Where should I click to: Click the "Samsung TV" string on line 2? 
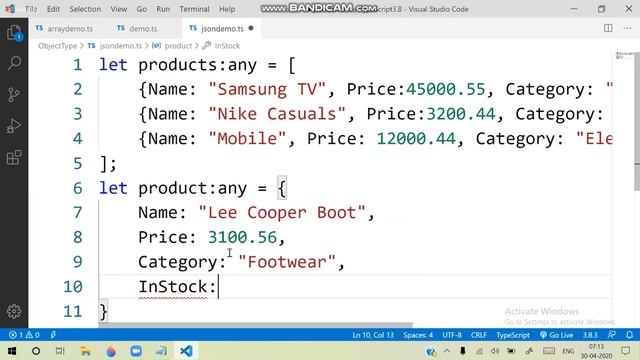point(267,89)
